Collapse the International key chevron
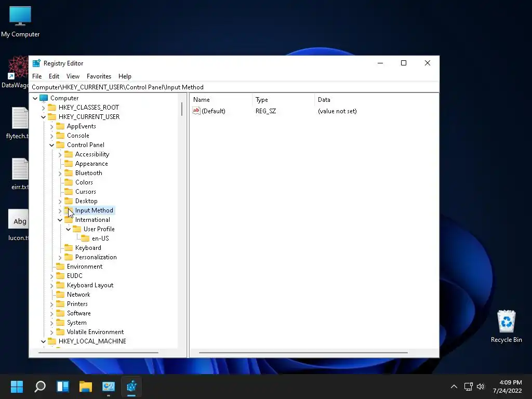The height and width of the screenshot is (399, 532). [x=60, y=220]
